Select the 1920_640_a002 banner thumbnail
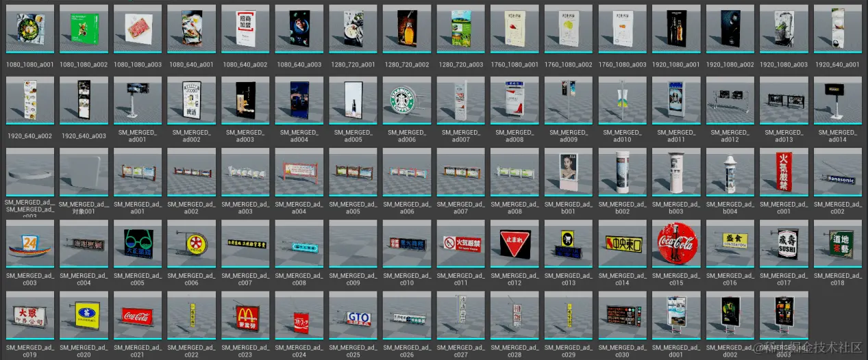868x360 pixels. (29, 100)
